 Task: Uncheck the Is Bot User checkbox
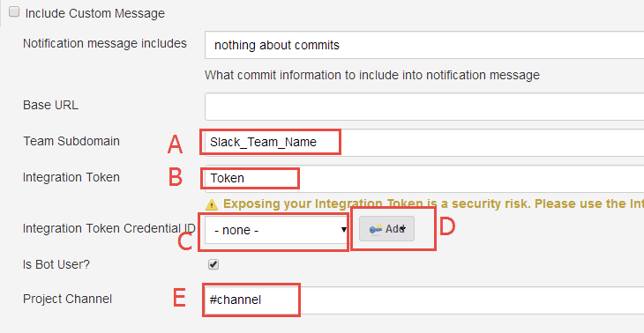pyautogui.click(x=213, y=264)
